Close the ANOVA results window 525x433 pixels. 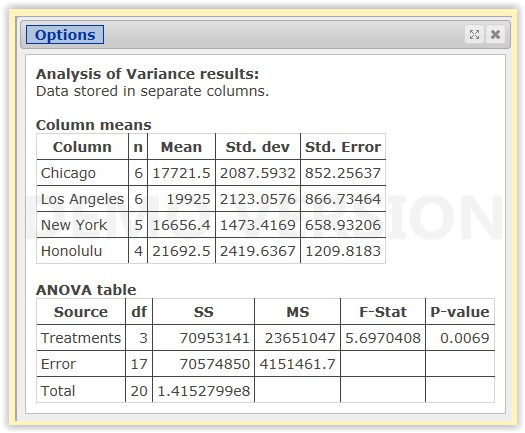(495, 34)
